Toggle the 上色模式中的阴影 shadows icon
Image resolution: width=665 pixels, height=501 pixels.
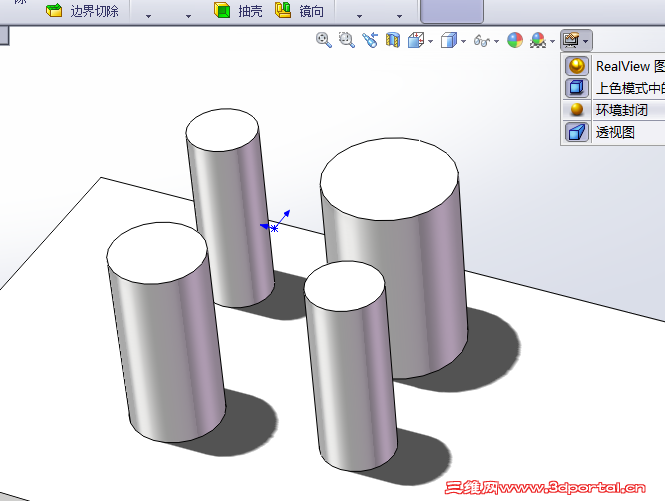point(576,88)
